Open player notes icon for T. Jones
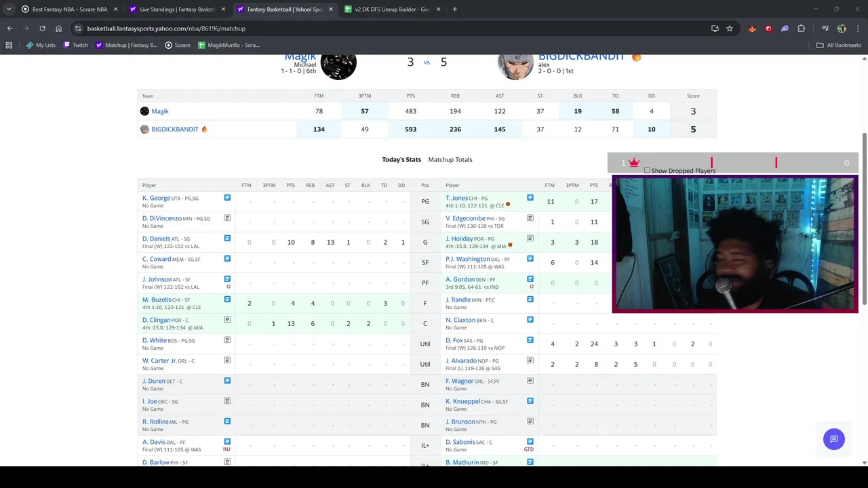Viewport: 868px width, 488px height. point(530,198)
